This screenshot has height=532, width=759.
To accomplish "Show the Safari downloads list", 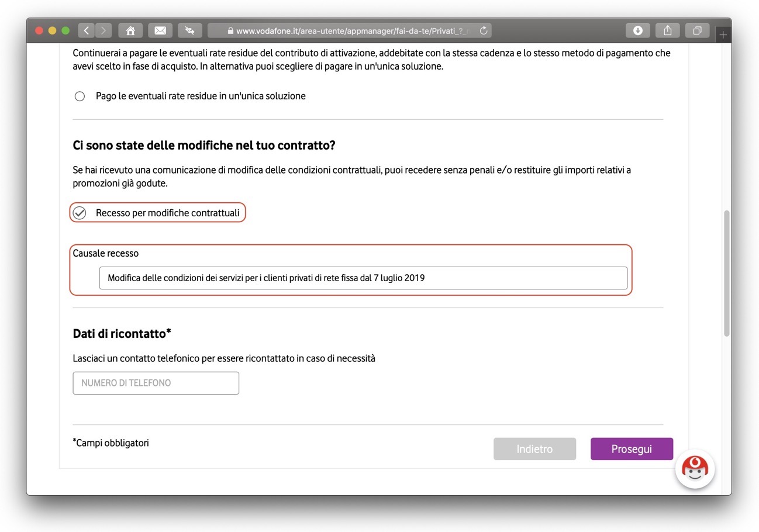I will click(x=638, y=30).
